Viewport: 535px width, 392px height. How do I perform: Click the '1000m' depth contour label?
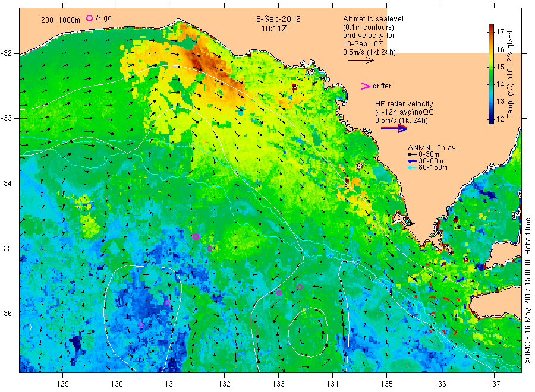70,20
